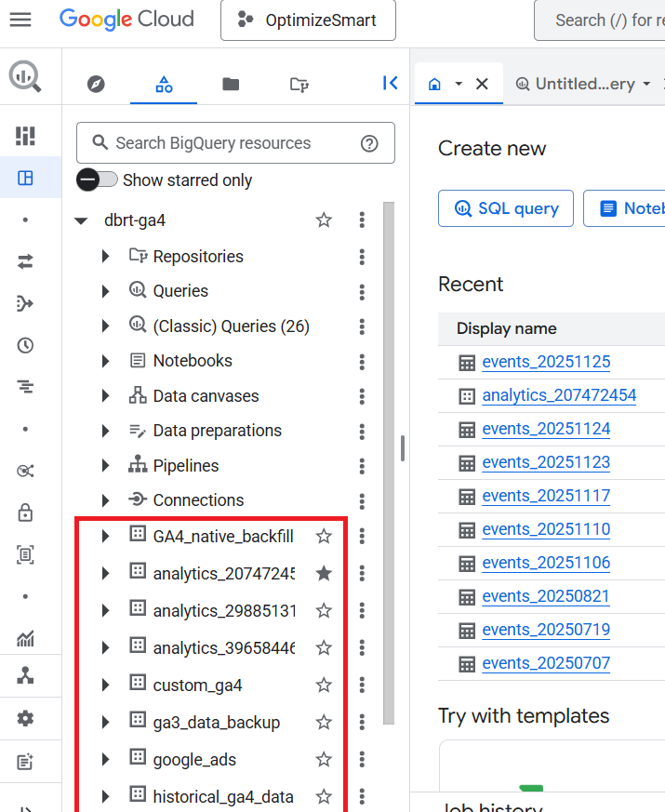Expand the Connections node
665x812 pixels.
pos(106,500)
